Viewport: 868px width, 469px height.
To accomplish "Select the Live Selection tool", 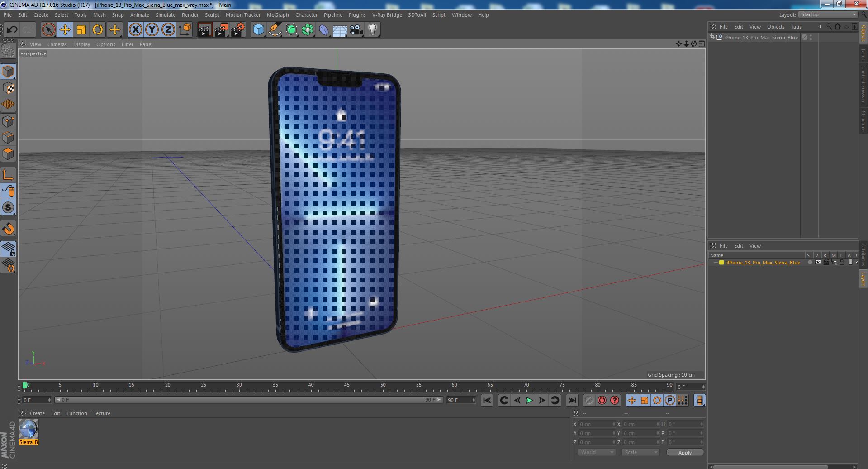I will pos(48,30).
